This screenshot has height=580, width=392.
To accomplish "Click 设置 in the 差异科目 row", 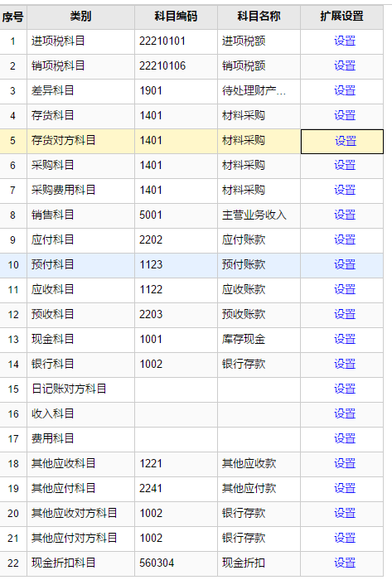I will tap(345, 90).
